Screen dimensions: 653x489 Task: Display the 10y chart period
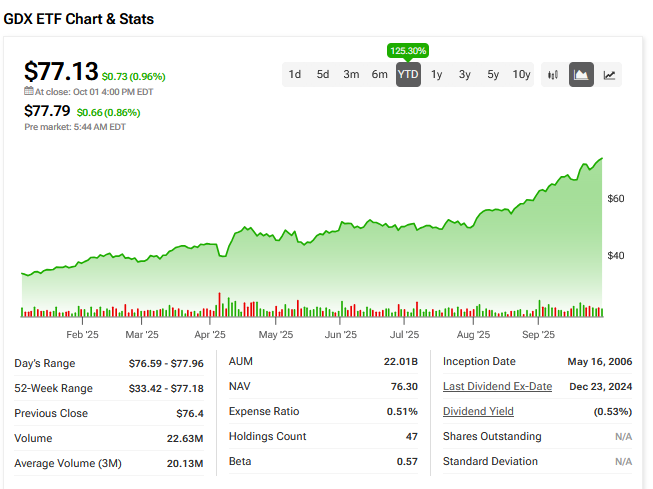click(x=522, y=74)
